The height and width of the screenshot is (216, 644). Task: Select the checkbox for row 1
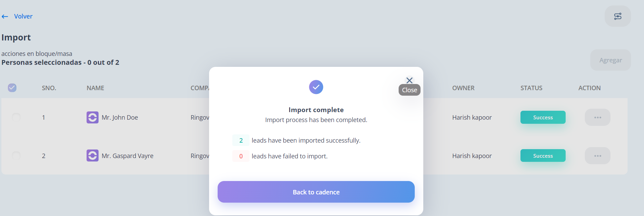(16, 117)
